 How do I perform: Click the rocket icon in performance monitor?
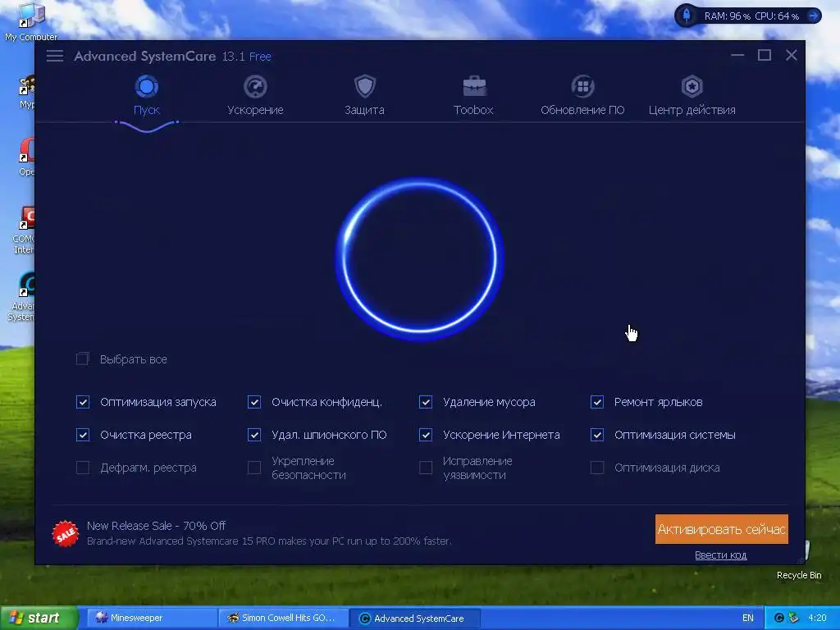[x=687, y=16]
